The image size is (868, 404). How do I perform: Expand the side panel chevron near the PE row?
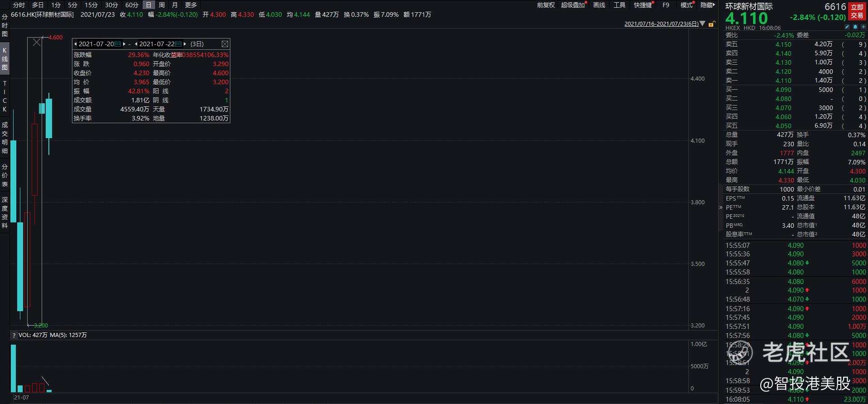(x=721, y=207)
